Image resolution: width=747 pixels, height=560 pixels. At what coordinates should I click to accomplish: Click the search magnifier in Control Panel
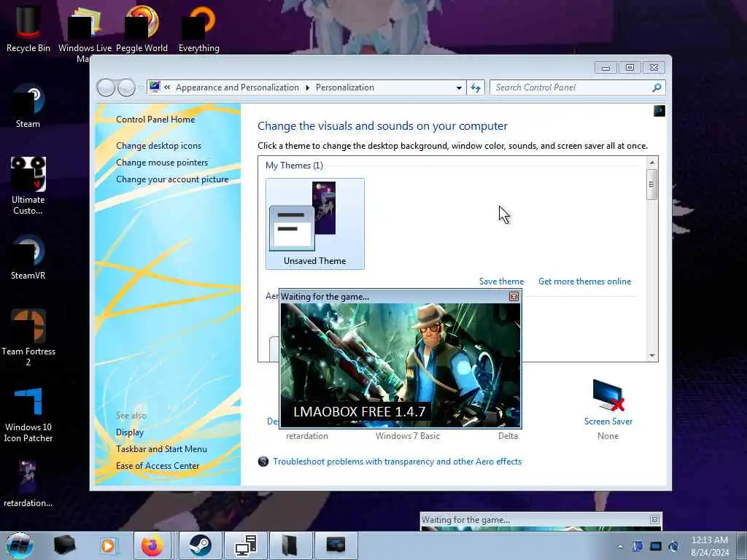[657, 87]
